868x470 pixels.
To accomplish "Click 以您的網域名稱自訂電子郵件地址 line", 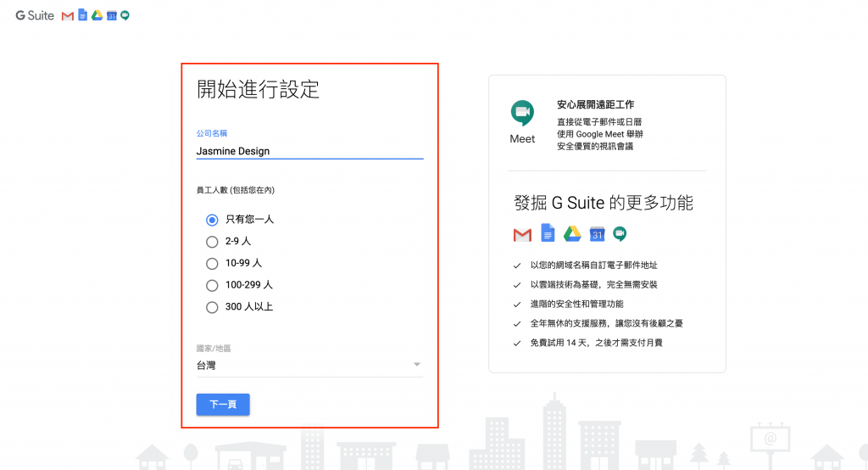I will (594, 265).
